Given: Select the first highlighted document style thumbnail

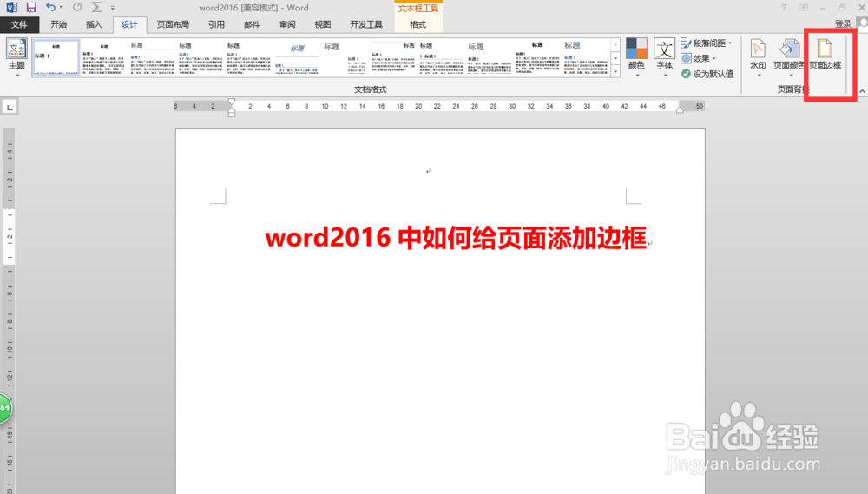Looking at the screenshot, I should click(x=56, y=57).
